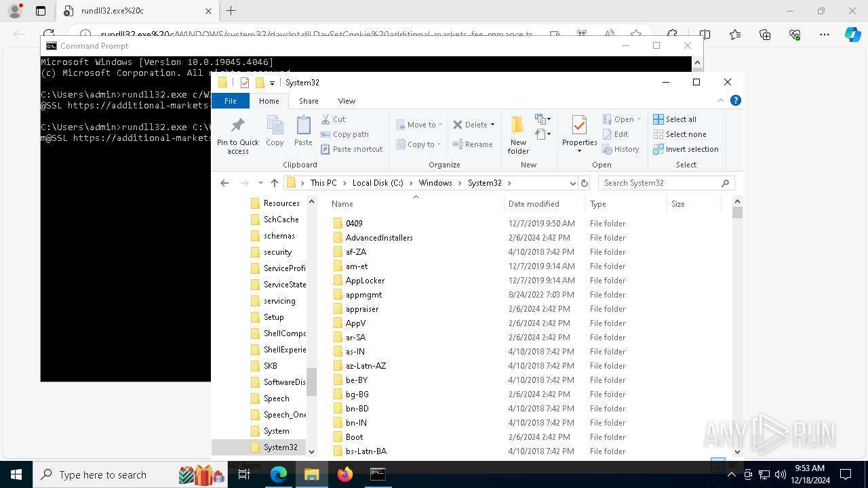The height and width of the screenshot is (488, 868).
Task: Click the Up one level arrow
Action: [x=274, y=183]
